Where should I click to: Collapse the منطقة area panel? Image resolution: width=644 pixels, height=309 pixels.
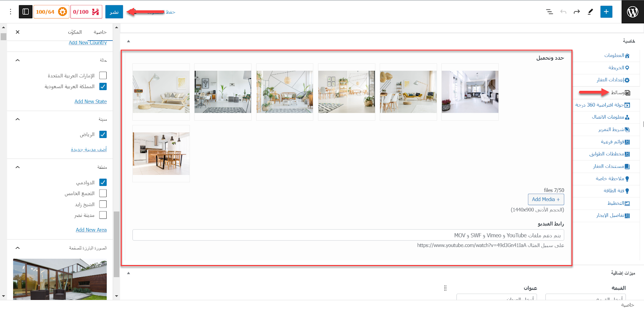(18, 167)
